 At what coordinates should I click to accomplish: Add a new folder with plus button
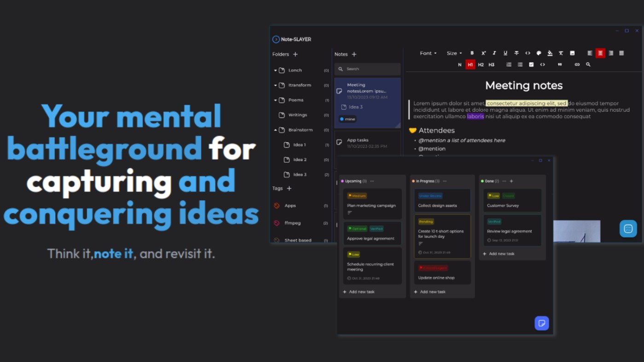(296, 54)
